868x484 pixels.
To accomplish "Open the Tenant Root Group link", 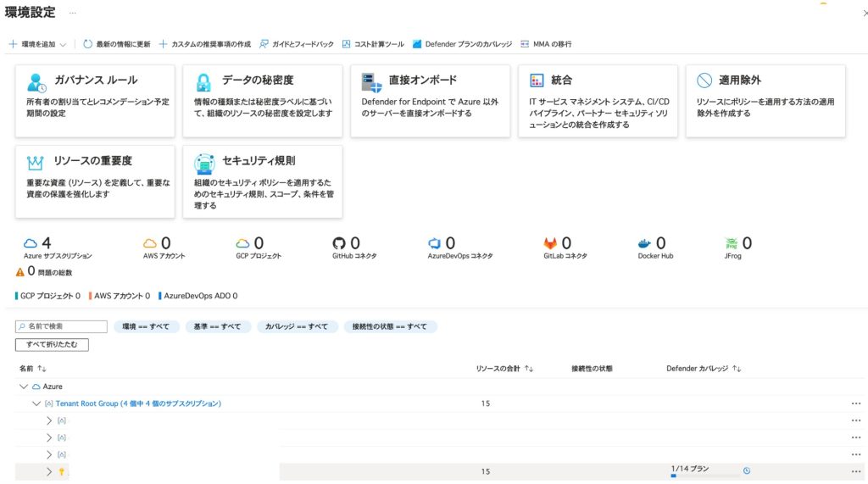I will pyautogui.click(x=138, y=403).
